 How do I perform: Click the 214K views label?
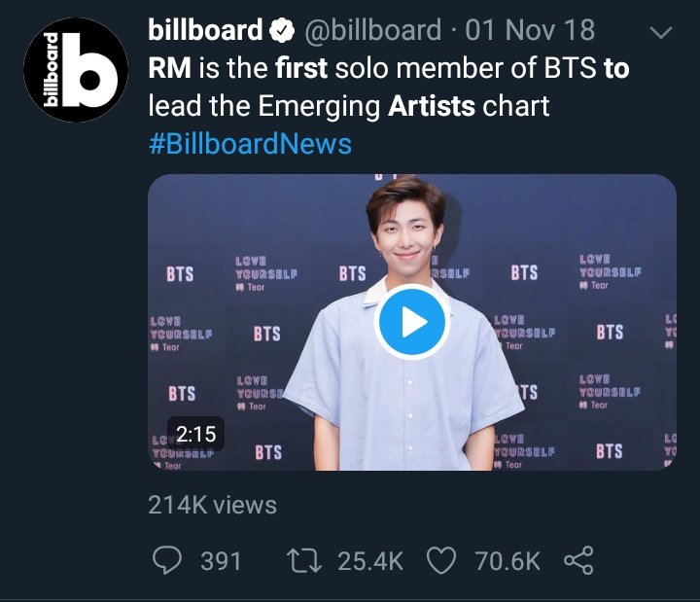tap(212, 505)
